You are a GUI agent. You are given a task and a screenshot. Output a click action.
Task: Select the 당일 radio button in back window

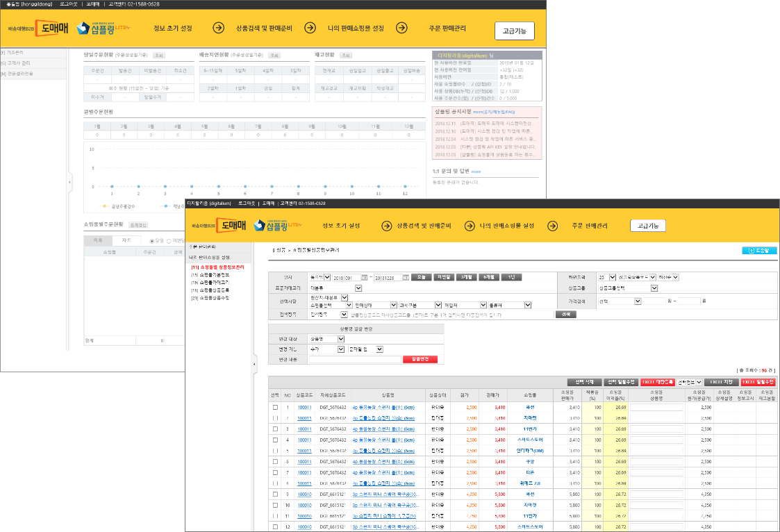click(151, 241)
